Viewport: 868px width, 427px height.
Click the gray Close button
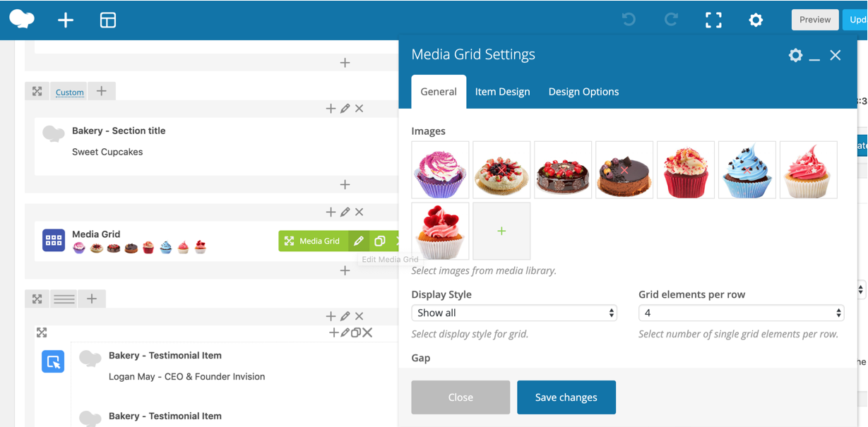tap(460, 397)
